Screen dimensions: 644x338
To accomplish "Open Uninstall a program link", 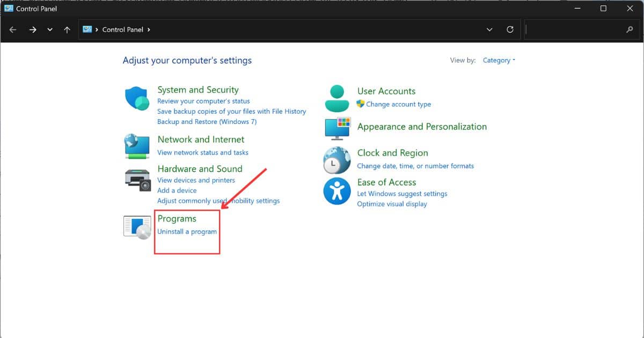I will 187,232.
